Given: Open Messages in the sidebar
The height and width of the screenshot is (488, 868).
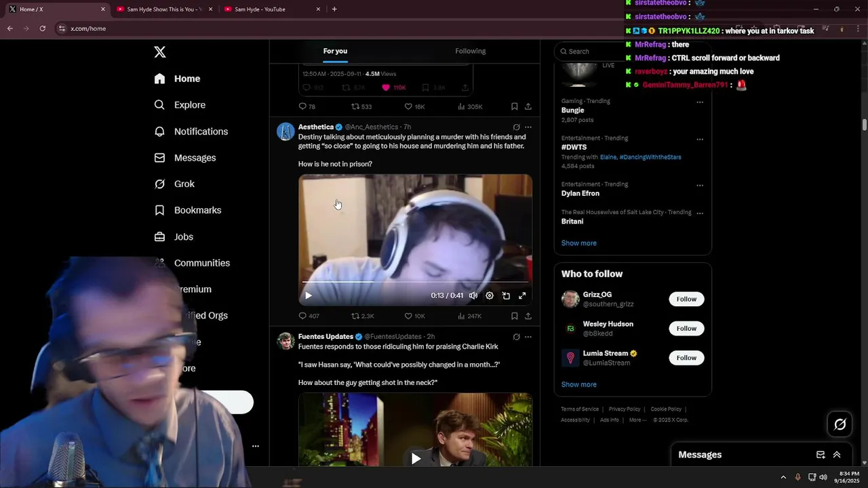Looking at the screenshot, I should [x=184, y=158].
